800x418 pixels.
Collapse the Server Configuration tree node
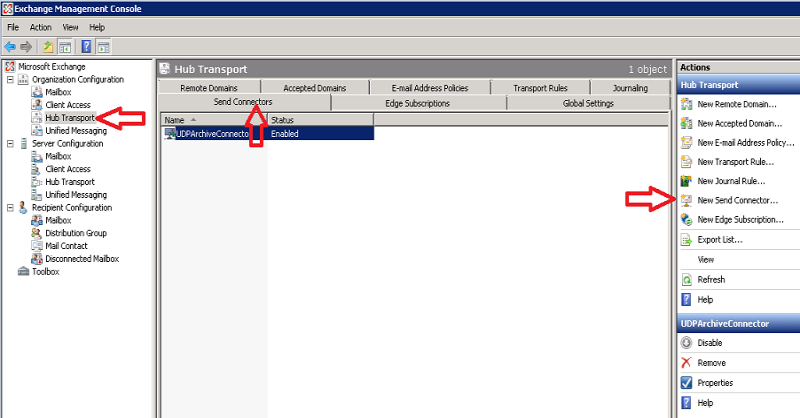(x=10, y=144)
